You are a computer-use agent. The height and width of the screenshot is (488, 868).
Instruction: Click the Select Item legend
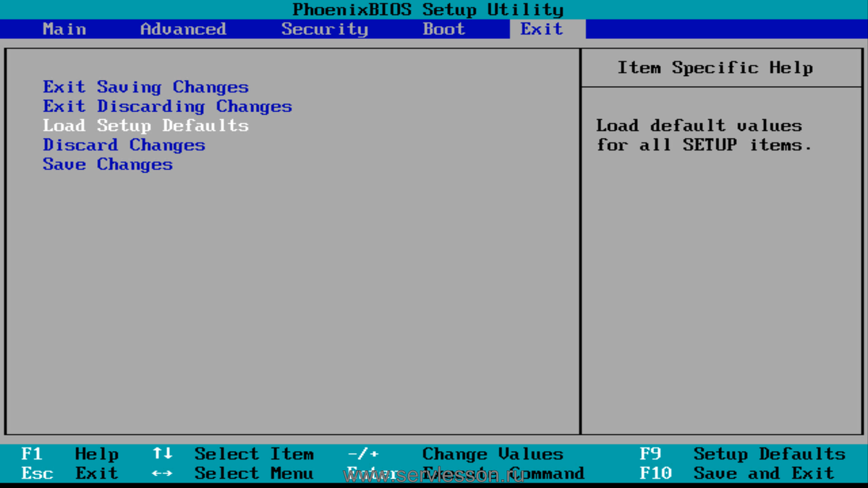coord(254,454)
